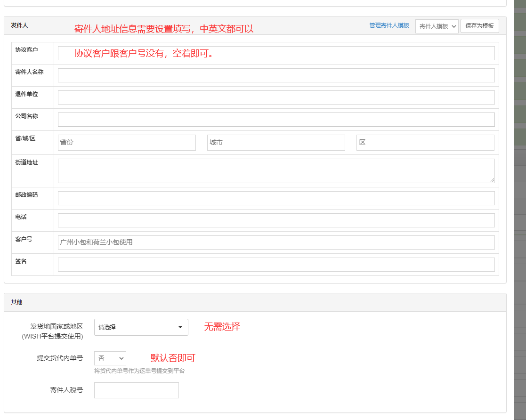Expand the 寄件人模板 dropdown
Image resolution: width=526 pixels, height=420 pixels.
[437, 26]
